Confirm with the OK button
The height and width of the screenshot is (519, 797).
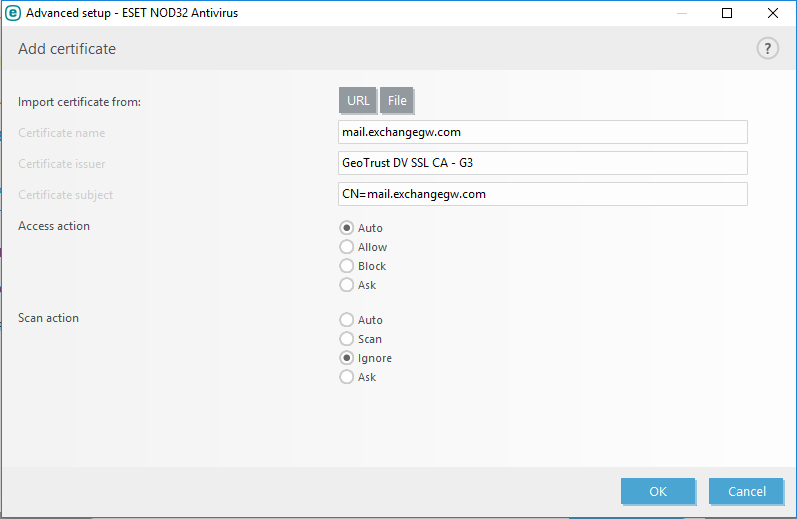658,491
